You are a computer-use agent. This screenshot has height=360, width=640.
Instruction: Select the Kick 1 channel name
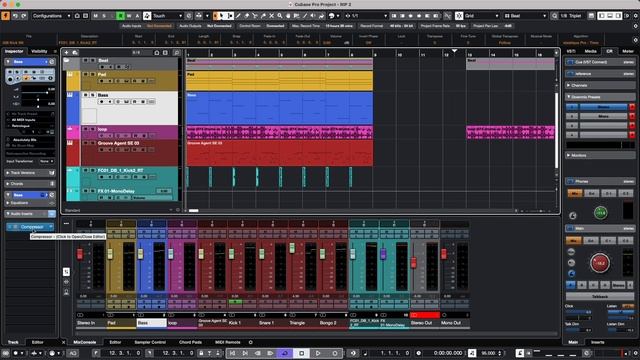pos(242,323)
